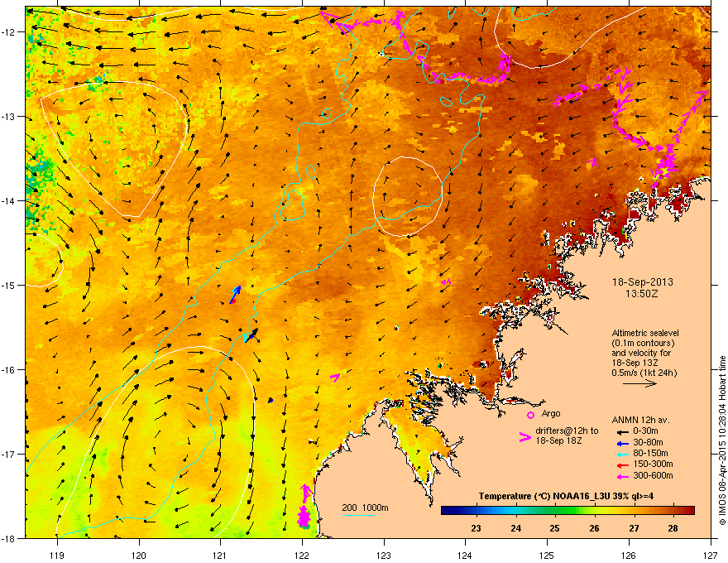Viewport: 728px width, 563px height.
Task: Click the magenta 300-600m legend arrow
Action: click(x=623, y=476)
